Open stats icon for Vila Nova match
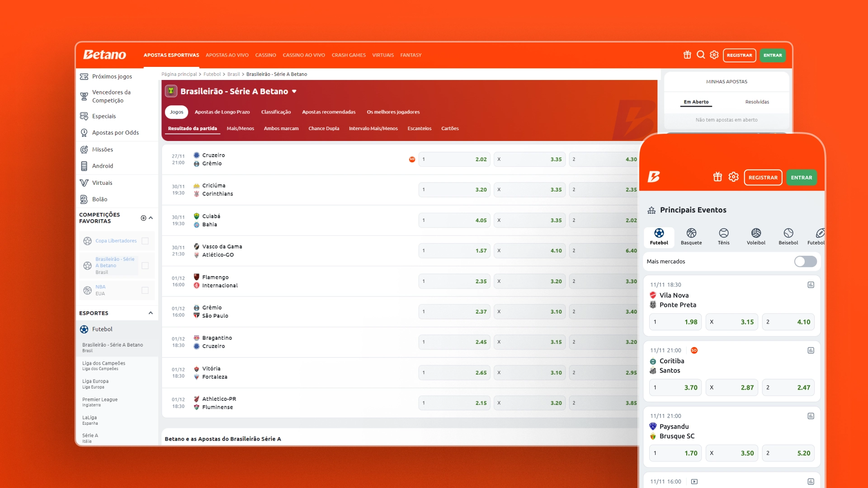 point(811,285)
